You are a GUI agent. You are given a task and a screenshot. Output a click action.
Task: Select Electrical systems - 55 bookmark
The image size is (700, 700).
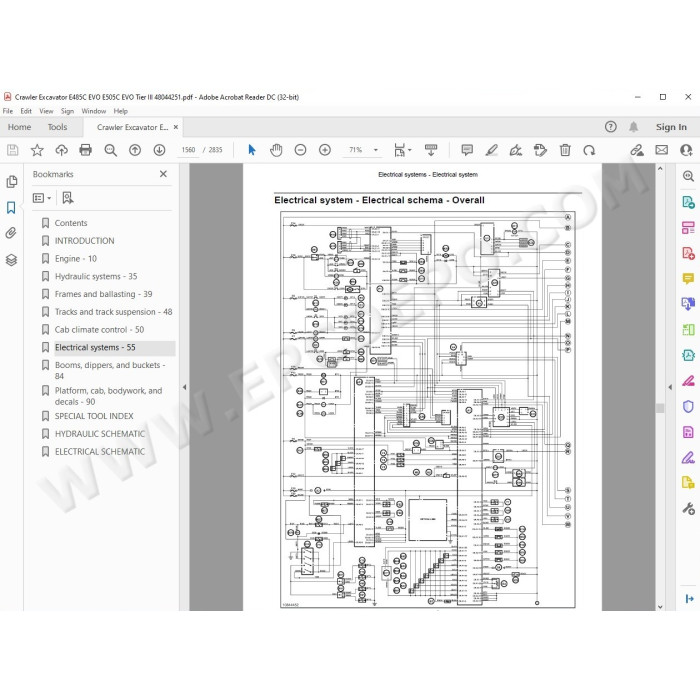pyautogui.click(x=95, y=348)
